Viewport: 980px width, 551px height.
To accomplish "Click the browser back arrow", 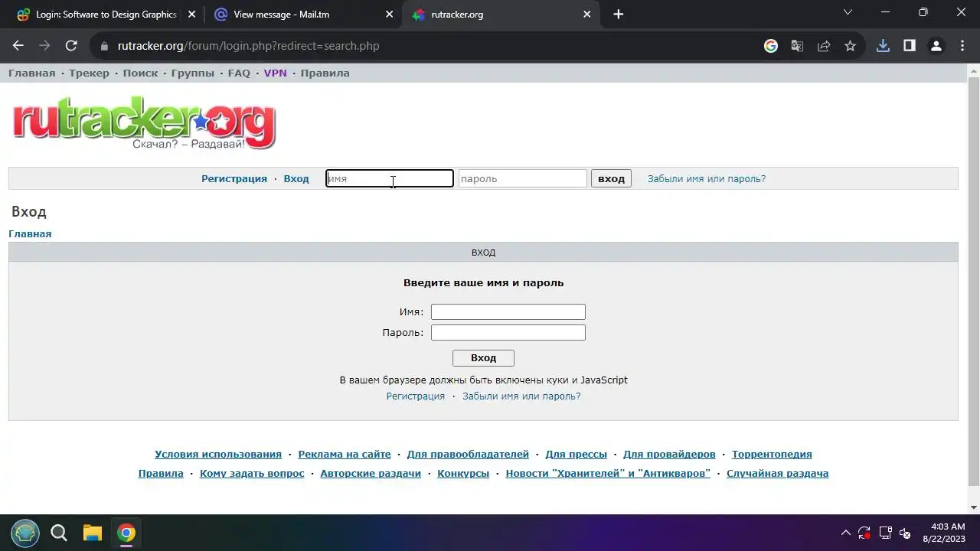I will tap(18, 46).
